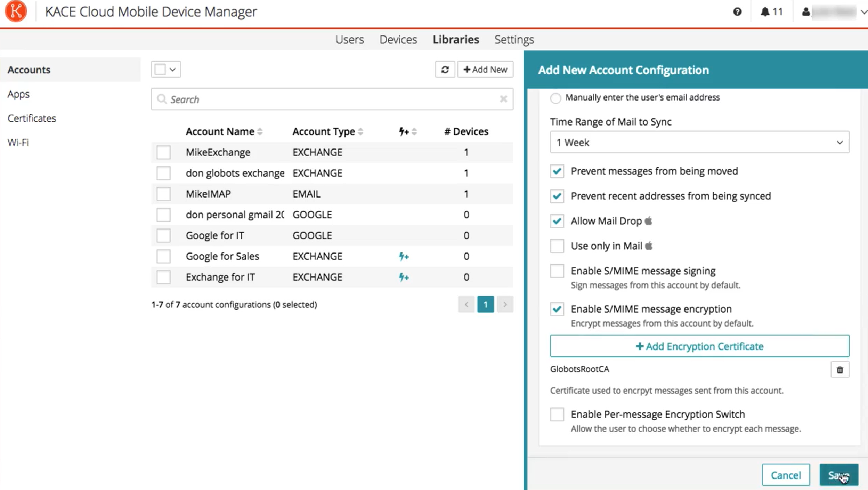The image size is (868, 490).
Task: Enable Use only in Mail
Action: (x=557, y=246)
